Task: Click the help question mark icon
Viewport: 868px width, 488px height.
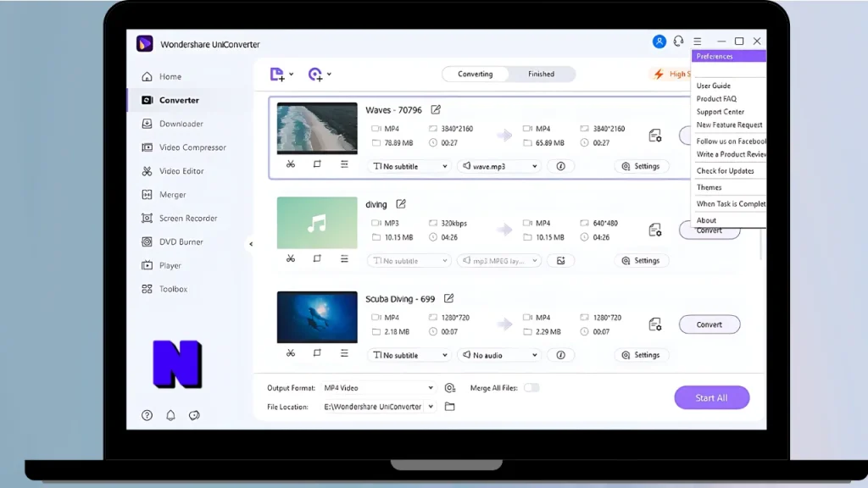Action: click(147, 415)
